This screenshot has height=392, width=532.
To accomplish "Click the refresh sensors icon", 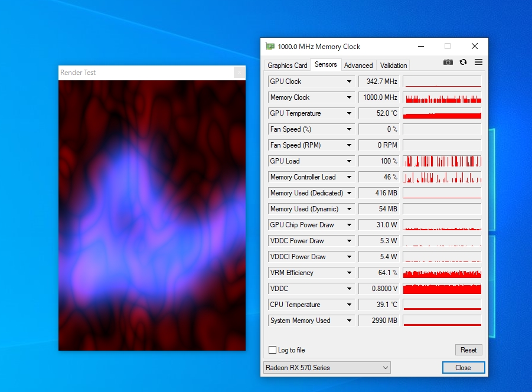I will pos(463,63).
